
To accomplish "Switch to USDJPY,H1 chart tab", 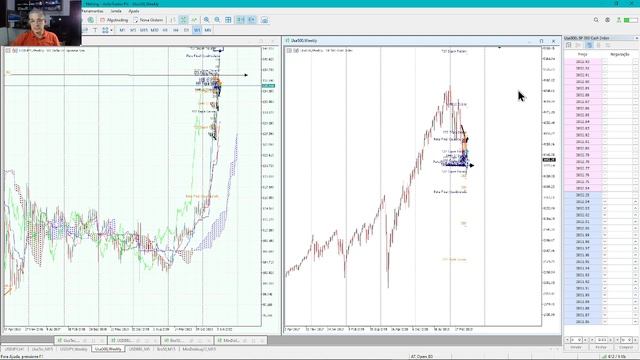I will click(x=14, y=349).
